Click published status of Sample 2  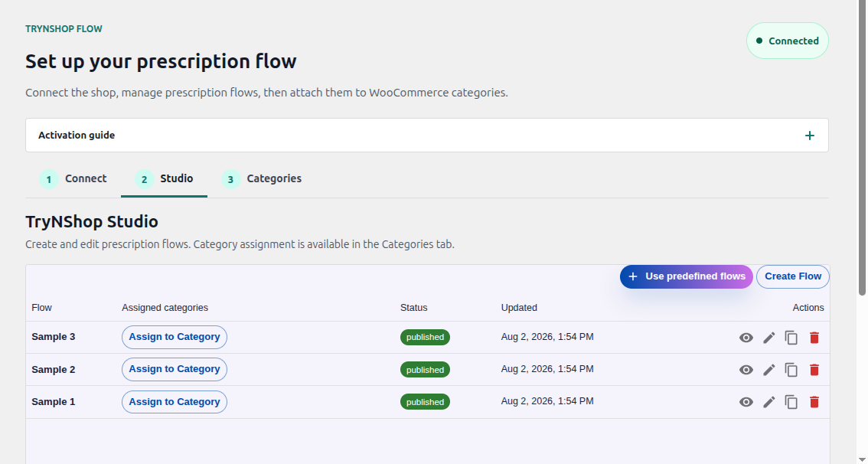[425, 370]
